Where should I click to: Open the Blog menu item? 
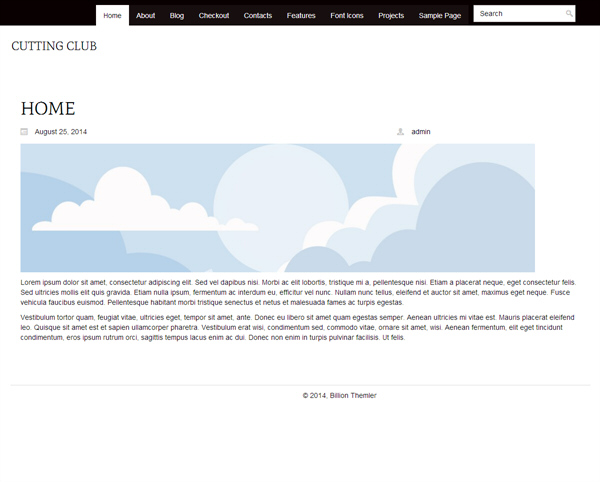pyautogui.click(x=177, y=16)
